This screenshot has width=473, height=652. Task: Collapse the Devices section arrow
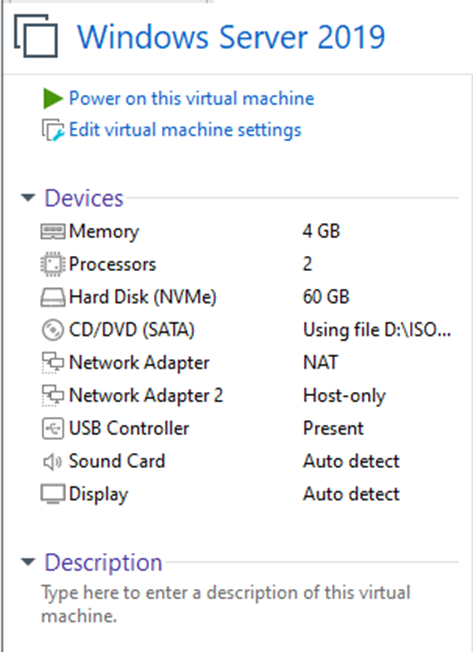tap(28, 198)
